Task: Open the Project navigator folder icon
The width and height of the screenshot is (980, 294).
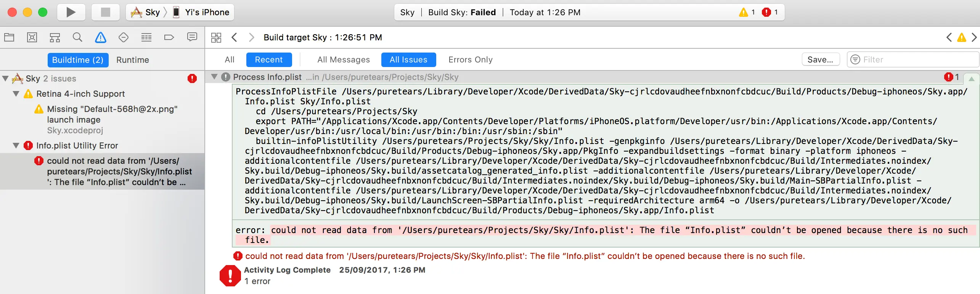Action: 9,37
